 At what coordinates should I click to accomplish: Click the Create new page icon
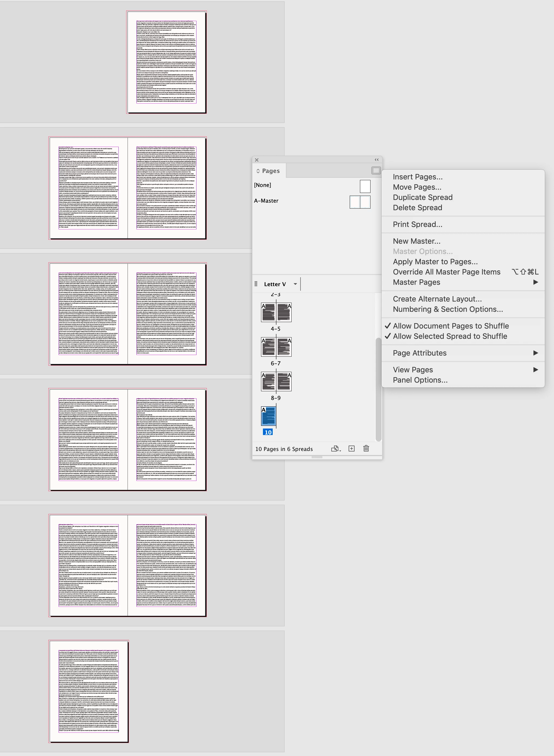[x=351, y=449]
